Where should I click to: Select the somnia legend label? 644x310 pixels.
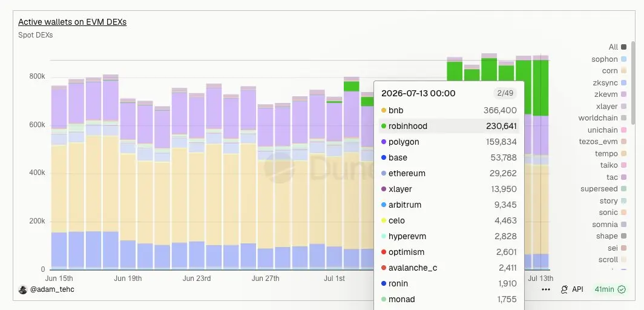pos(605,225)
